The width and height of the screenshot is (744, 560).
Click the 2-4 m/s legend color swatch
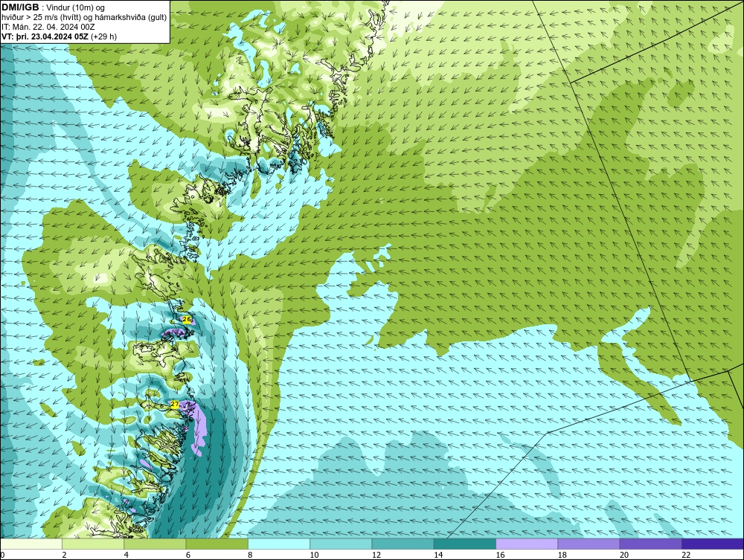[x=93, y=544]
